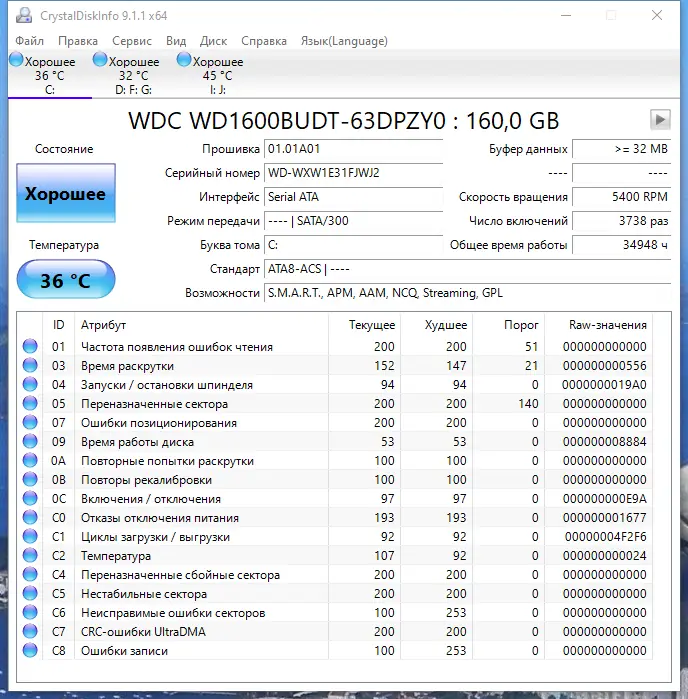Image resolution: width=688 pixels, height=699 pixels.
Task: Click raw value 000000008884
Action: click(604, 441)
